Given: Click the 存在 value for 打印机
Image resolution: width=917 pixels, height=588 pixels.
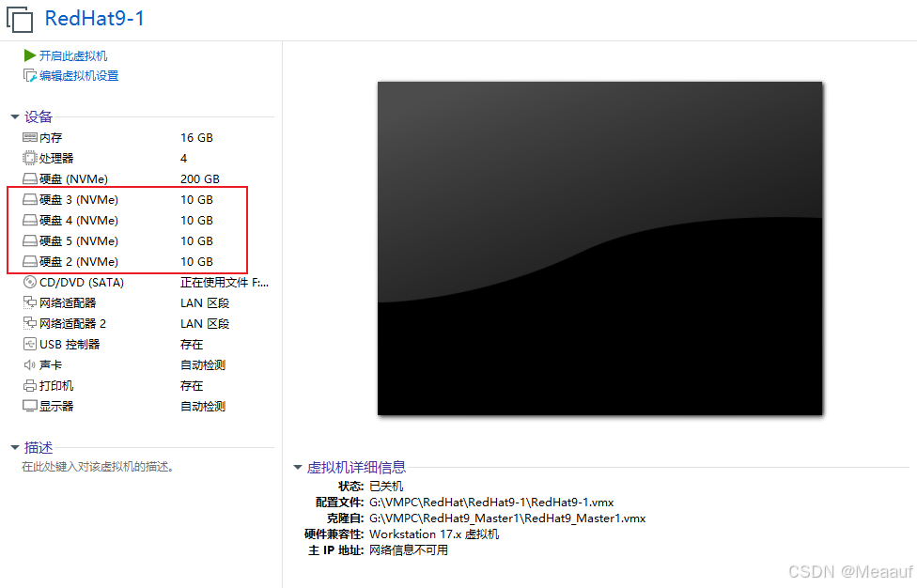Looking at the screenshot, I should pos(192,386).
